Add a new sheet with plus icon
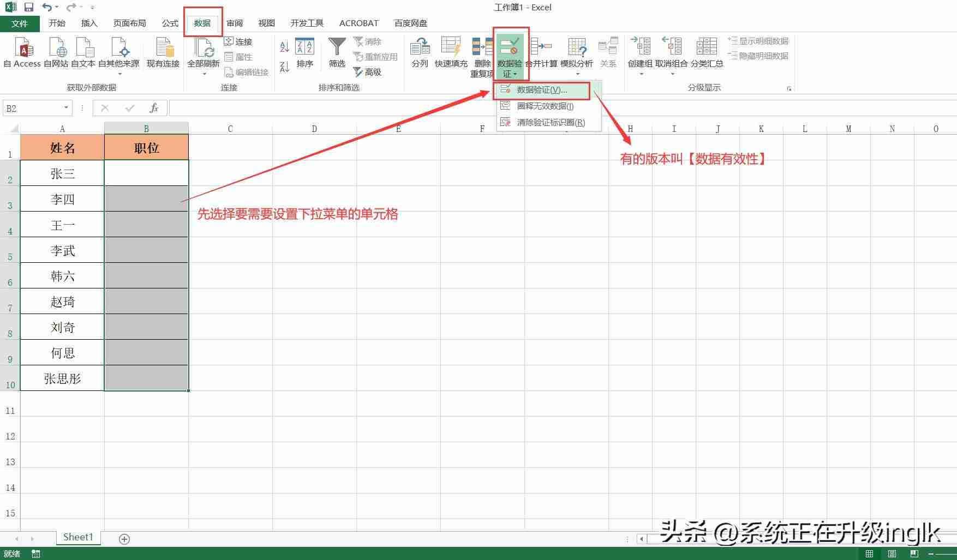The height and width of the screenshot is (560, 957). [124, 539]
